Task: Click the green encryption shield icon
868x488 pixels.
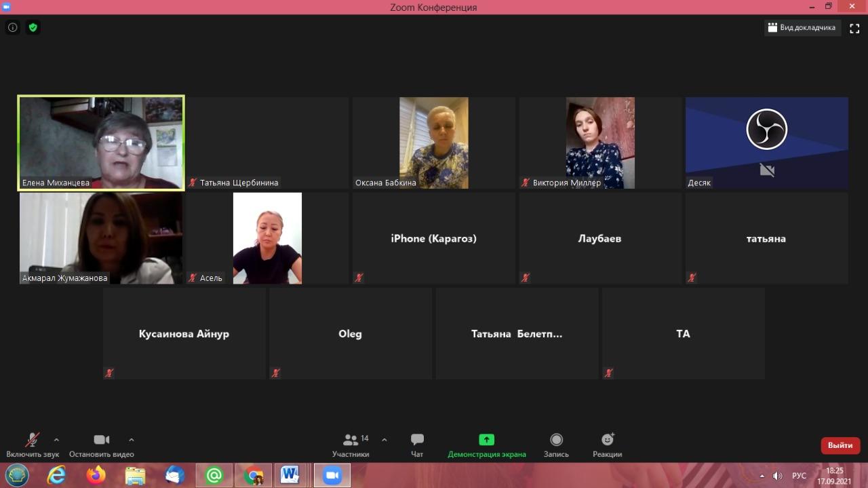Action: click(33, 28)
